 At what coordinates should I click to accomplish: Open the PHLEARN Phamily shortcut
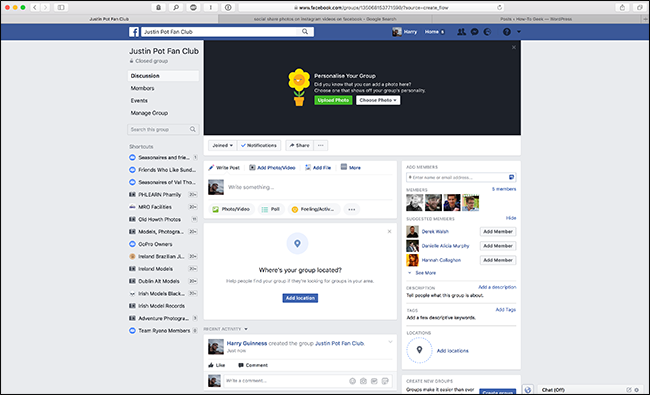pyautogui.click(x=163, y=194)
